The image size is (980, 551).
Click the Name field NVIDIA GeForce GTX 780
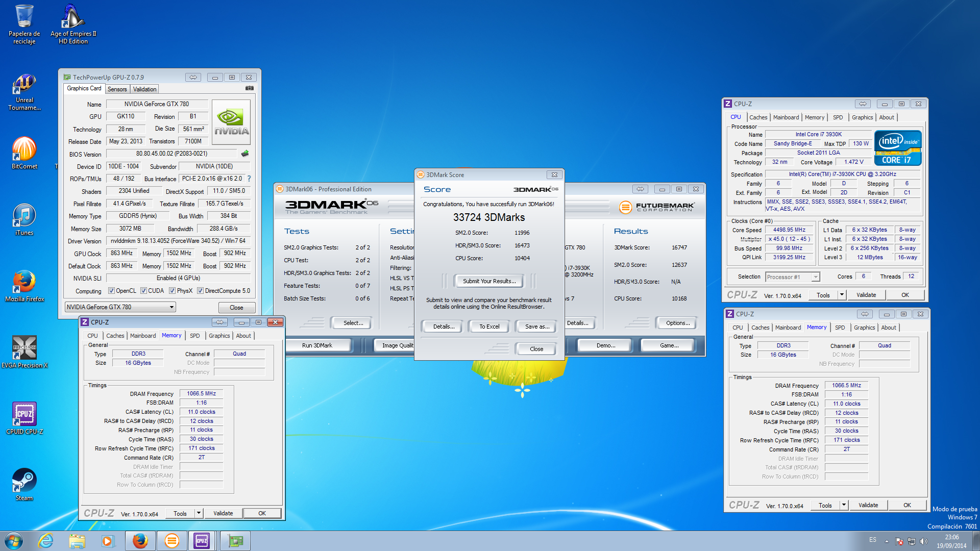[x=156, y=104]
